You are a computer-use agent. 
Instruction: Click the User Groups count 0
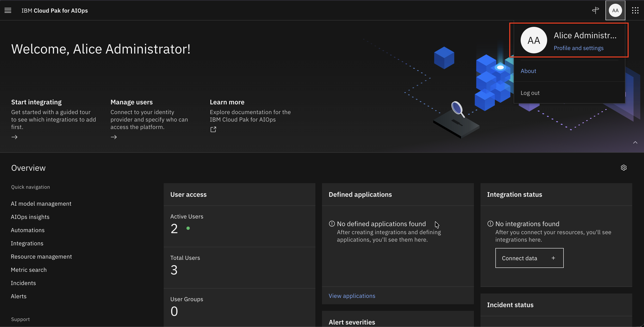[x=174, y=311]
